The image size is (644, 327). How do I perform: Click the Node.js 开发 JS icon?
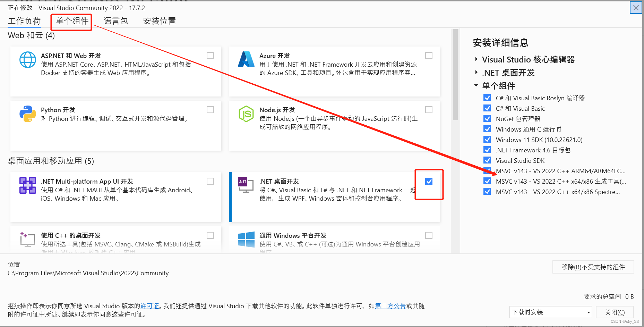(246, 114)
